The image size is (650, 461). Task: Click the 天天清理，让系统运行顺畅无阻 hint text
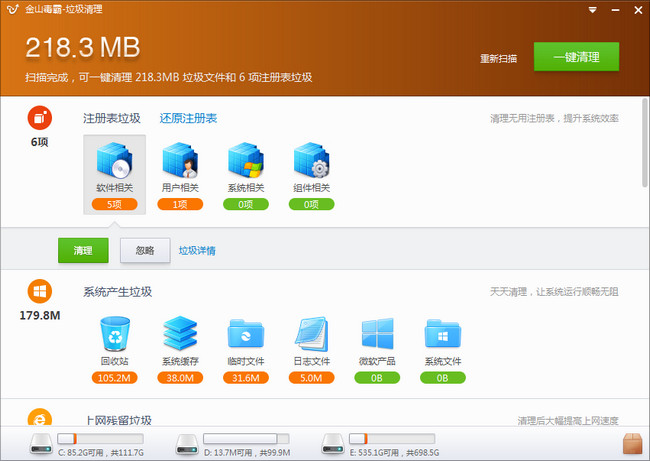pos(554,292)
